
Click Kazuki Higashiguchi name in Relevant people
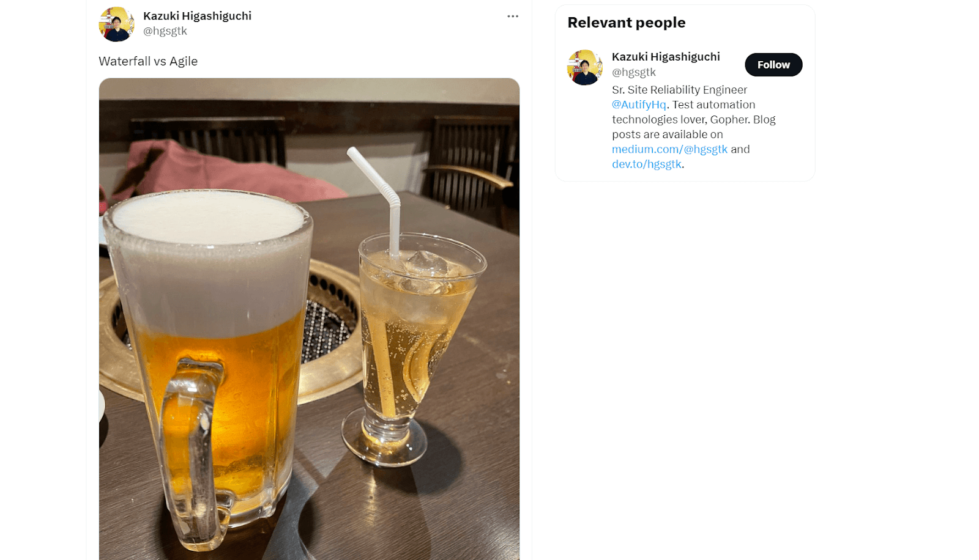[x=666, y=57]
